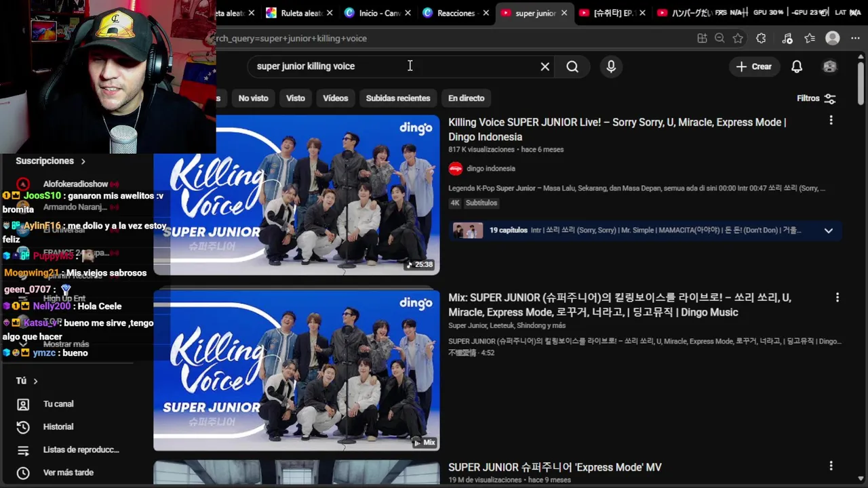Open options menu for Mix SUPER JUNIOR result
The height and width of the screenshot is (488, 868).
click(837, 298)
